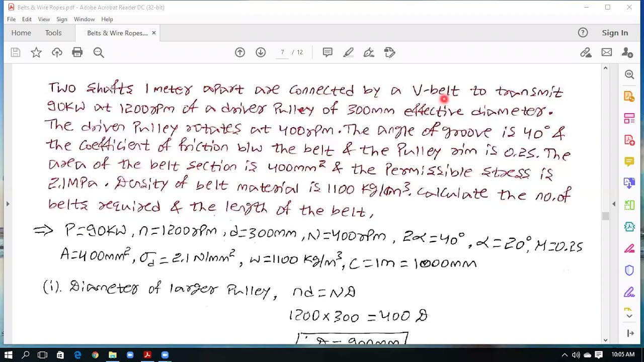Go to previous page arrow
The image size is (644, 362).
(x=240, y=52)
